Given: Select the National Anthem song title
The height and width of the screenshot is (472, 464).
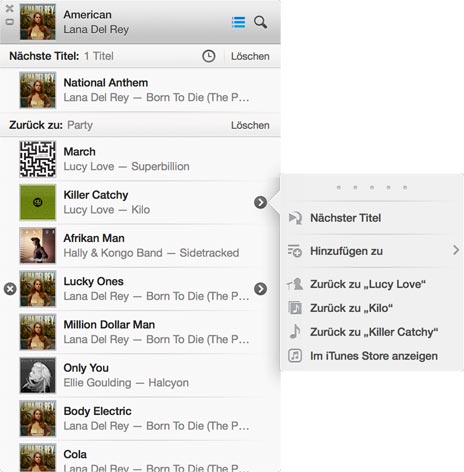Looking at the screenshot, I should (x=106, y=83).
